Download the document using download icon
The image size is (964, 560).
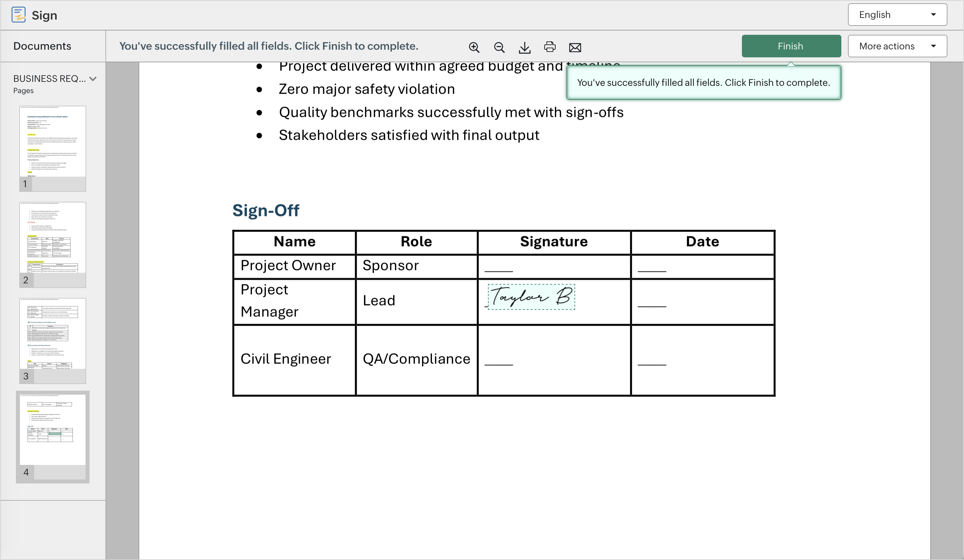(524, 47)
